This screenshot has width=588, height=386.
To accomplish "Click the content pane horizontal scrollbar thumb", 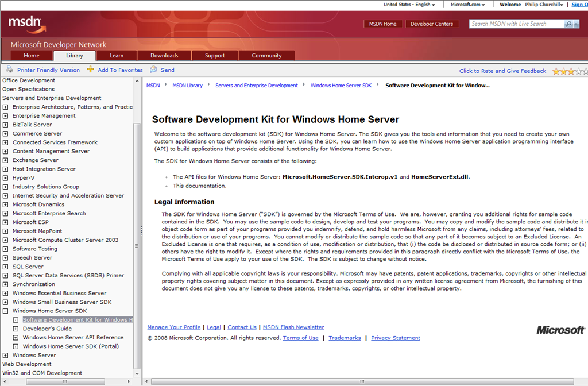I will pyautogui.click(x=362, y=381).
